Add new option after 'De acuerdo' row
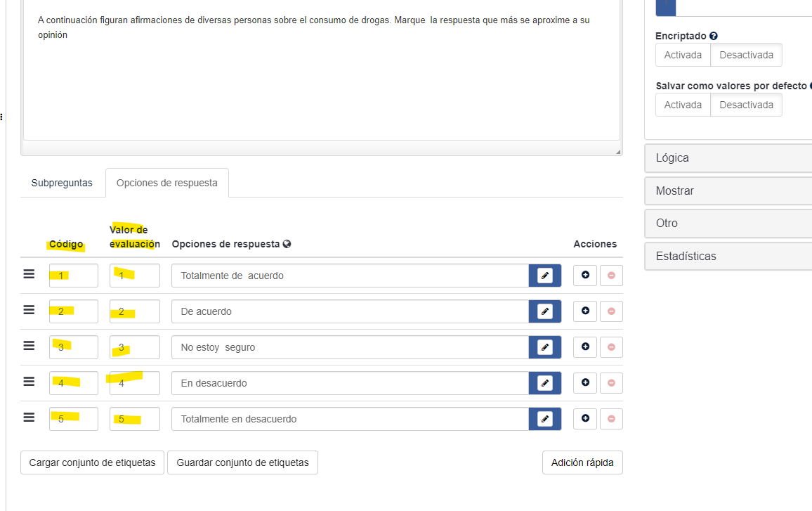Image resolution: width=812 pixels, height=511 pixels. [x=585, y=311]
